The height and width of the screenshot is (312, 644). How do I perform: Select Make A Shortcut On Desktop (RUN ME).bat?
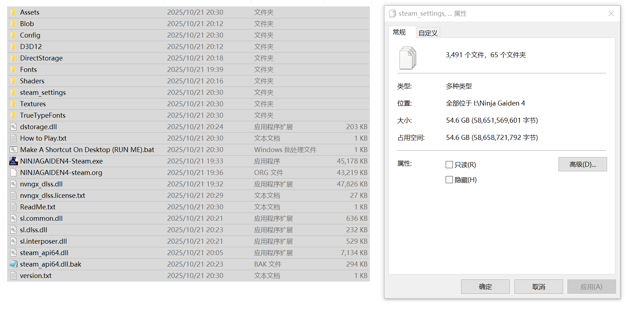click(x=87, y=150)
